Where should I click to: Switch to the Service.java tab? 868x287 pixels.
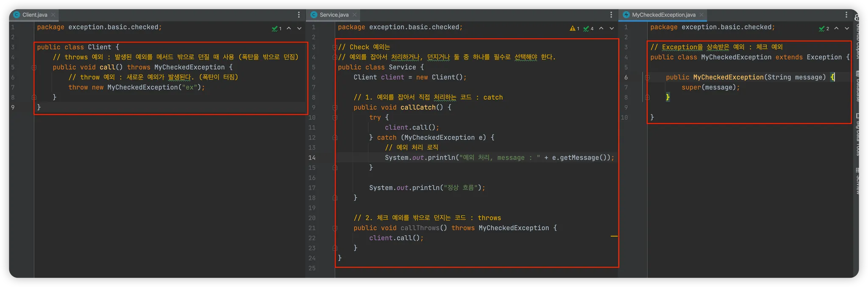(x=334, y=15)
